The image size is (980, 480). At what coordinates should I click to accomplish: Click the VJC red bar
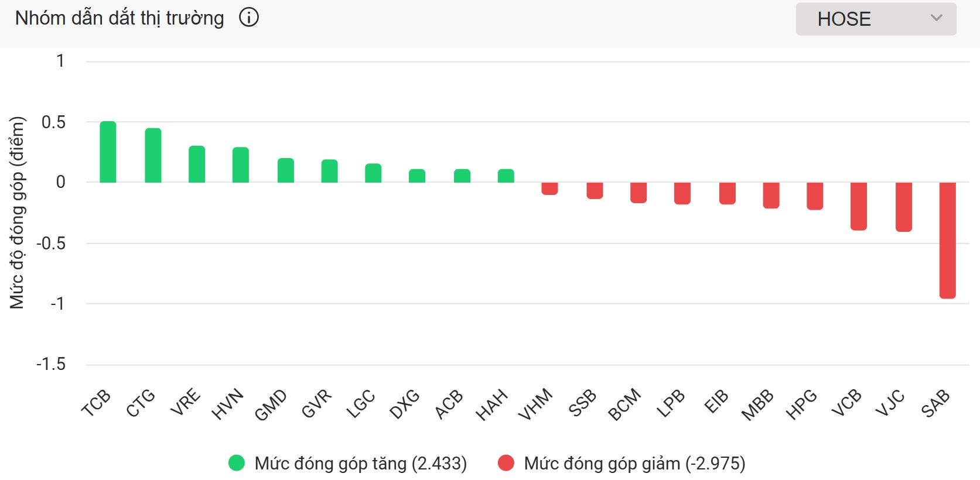(x=904, y=207)
